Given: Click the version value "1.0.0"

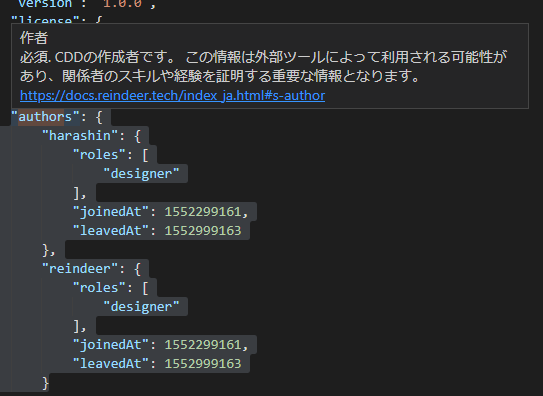Looking at the screenshot, I should (x=123, y=4).
